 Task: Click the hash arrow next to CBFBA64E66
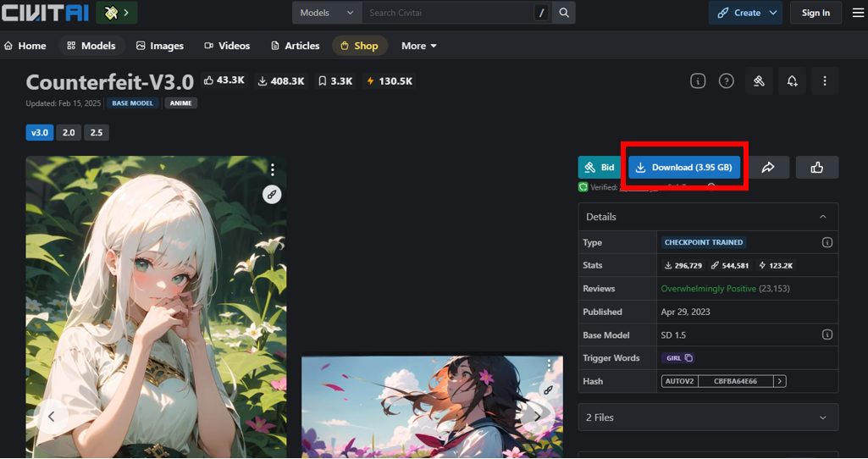(x=779, y=381)
